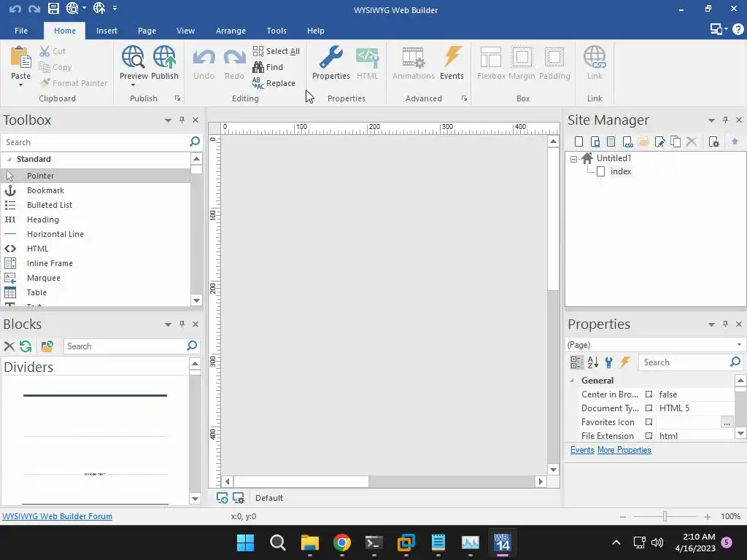Viewport: 747px width, 560px height.
Task: Open Google Chrome from the taskbar
Action: 341,542
